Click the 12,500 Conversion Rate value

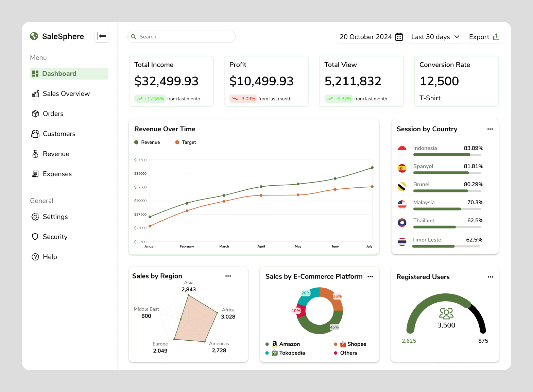(x=439, y=81)
